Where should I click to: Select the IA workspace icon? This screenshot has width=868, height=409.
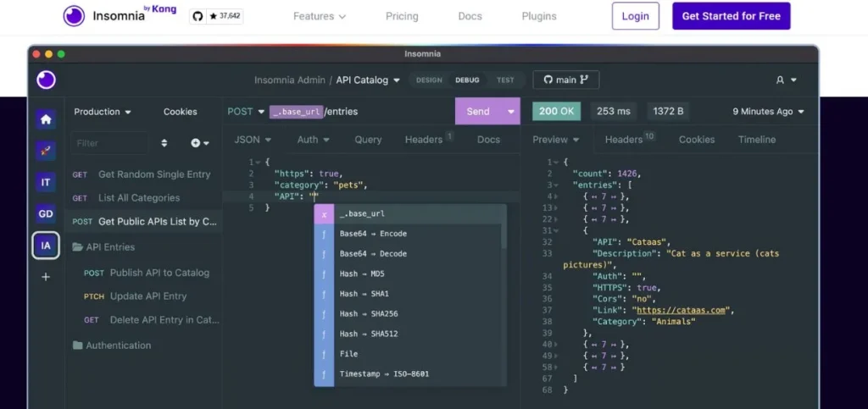(46, 246)
